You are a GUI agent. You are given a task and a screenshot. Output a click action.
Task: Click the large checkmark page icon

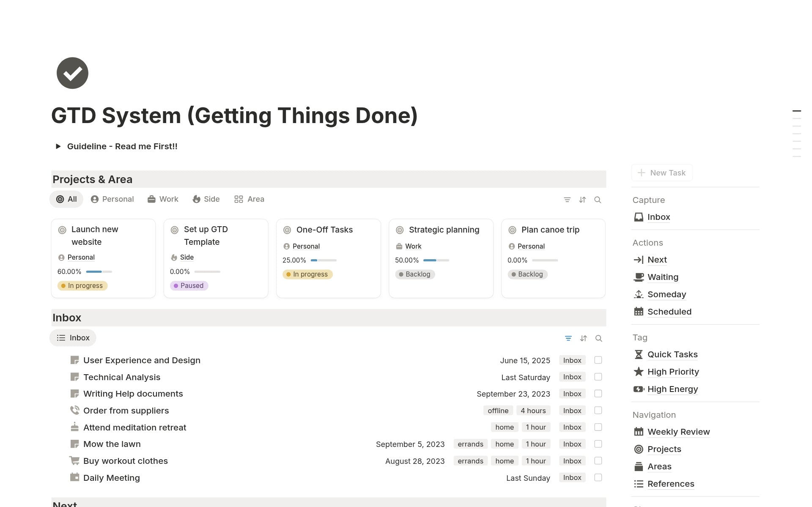coord(72,73)
